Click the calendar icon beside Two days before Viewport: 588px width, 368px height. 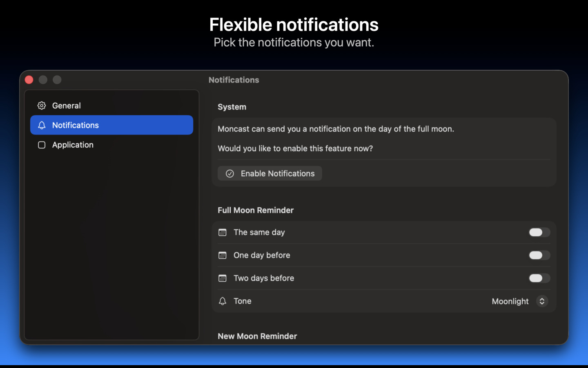point(223,278)
